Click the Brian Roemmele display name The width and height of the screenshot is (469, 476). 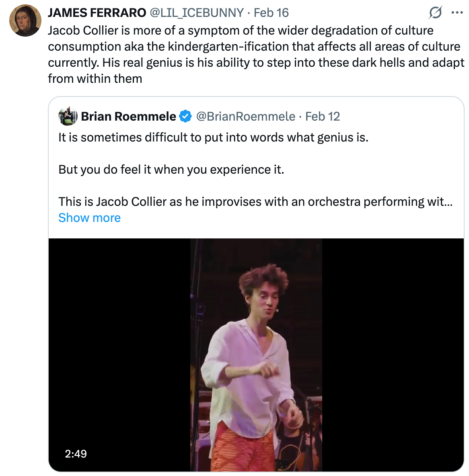[x=128, y=117]
